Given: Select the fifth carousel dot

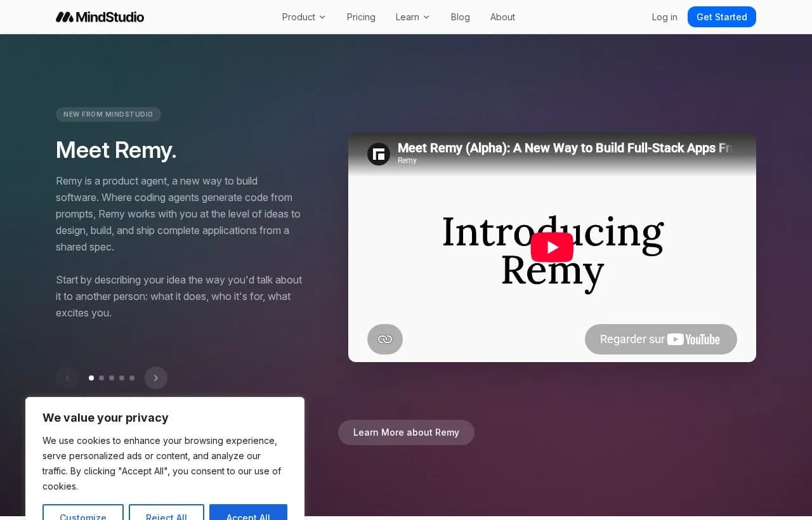Looking at the screenshot, I should click(x=132, y=378).
